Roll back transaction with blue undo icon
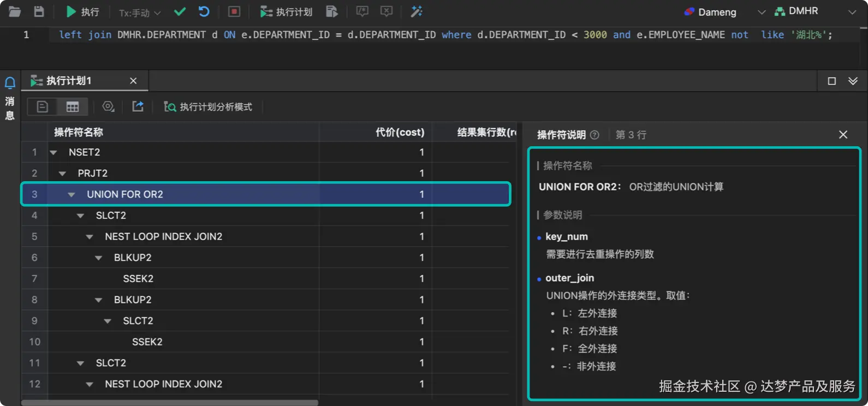 (204, 11)
